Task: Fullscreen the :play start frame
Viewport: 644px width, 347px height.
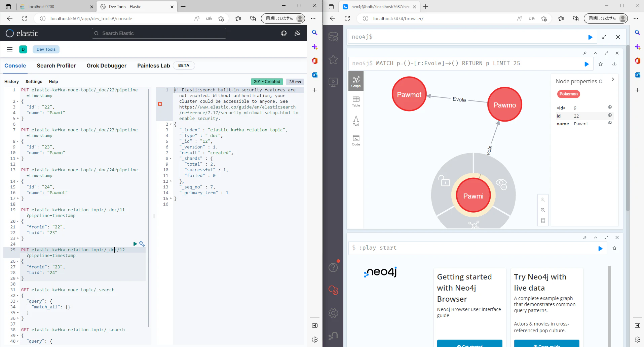Action: 606,237
